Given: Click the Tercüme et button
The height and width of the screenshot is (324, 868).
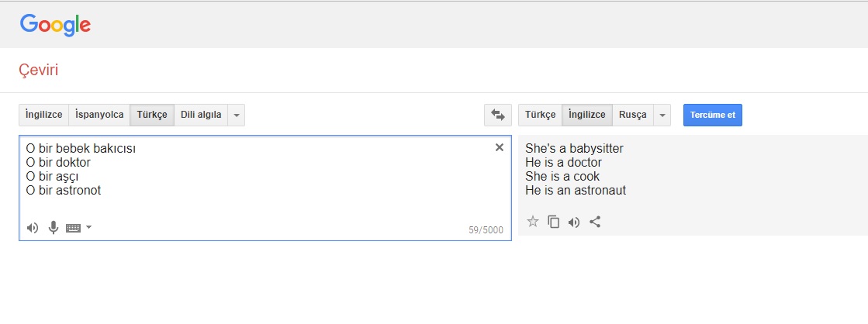Looking at the screenshot, I should coord(712,115).
